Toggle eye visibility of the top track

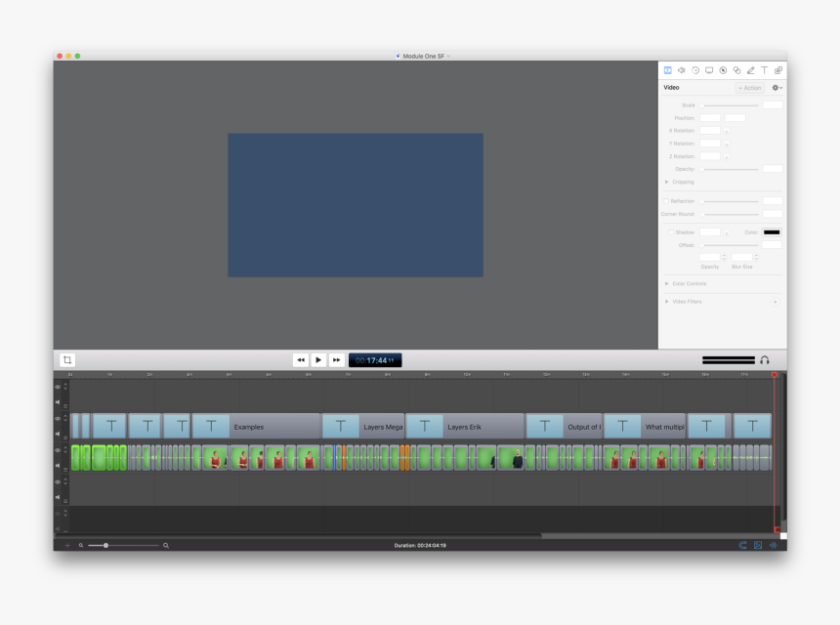tap(58, 387)
